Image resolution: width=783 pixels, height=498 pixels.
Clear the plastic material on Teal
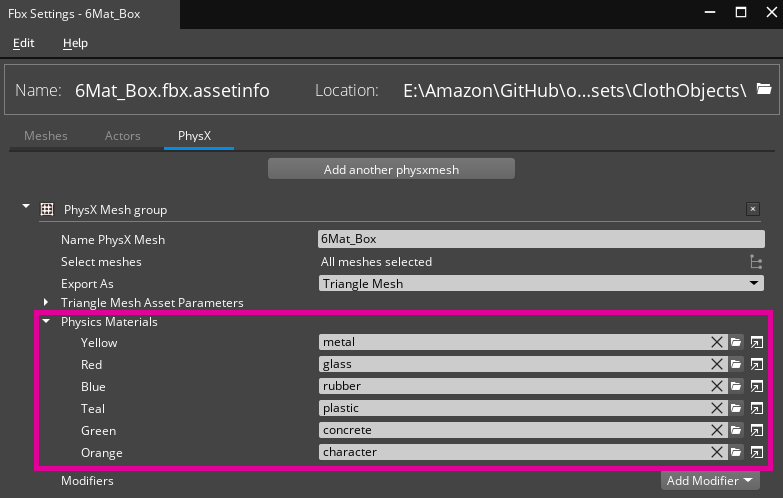(x=716, y=408)
